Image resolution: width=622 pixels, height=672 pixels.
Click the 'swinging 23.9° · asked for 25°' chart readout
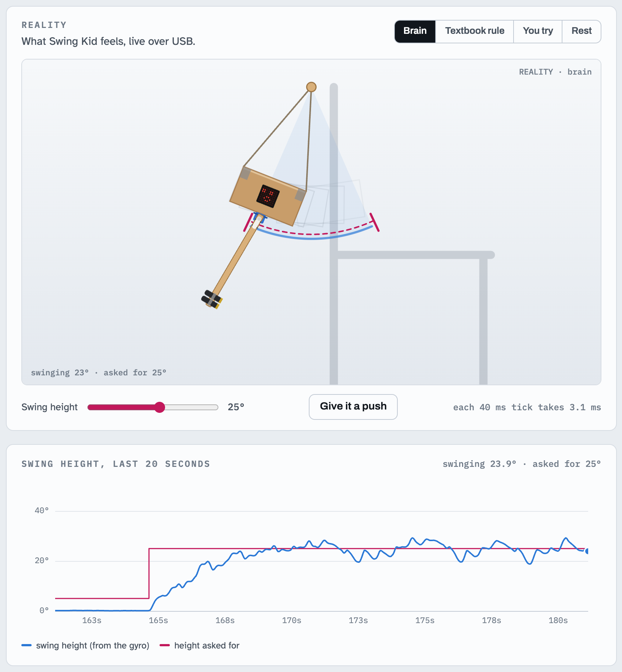coord(521,464)
